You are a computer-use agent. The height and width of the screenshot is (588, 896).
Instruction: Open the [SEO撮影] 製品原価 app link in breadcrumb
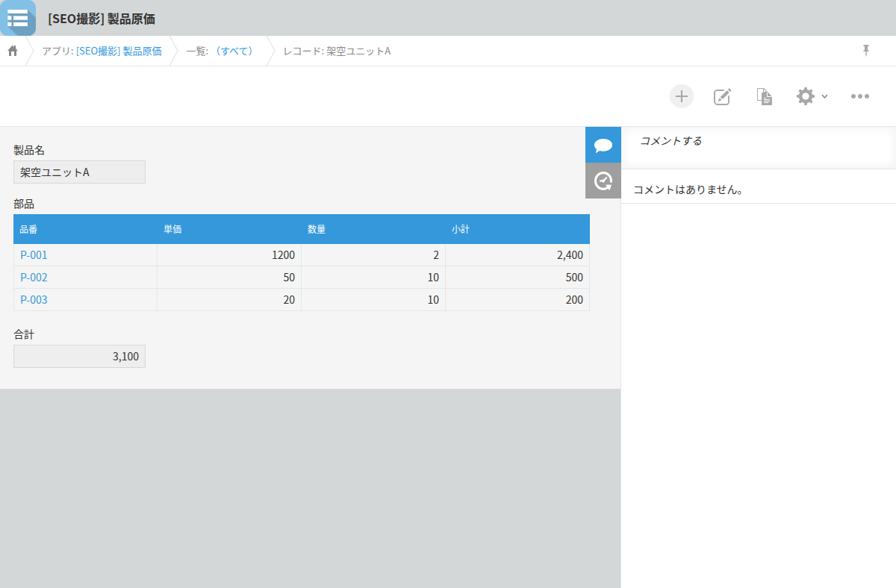tap(119, 51)
